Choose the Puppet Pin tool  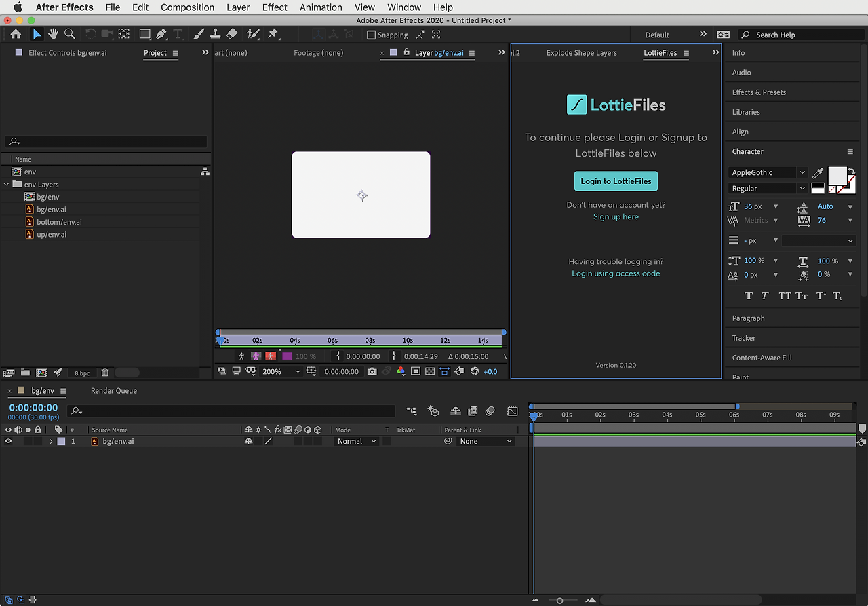[x=273, y=34]
